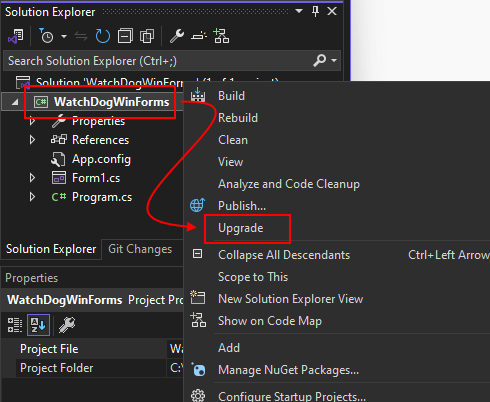Open New Solution Explorer View
This screenshot has height=402, width=490.
click(290, 299)
